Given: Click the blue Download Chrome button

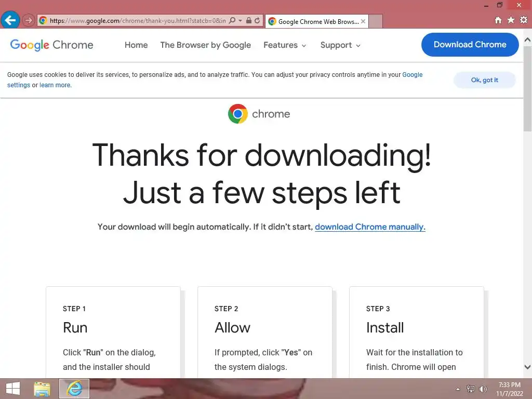Looking at the screenshot, I should pos(470,45).
